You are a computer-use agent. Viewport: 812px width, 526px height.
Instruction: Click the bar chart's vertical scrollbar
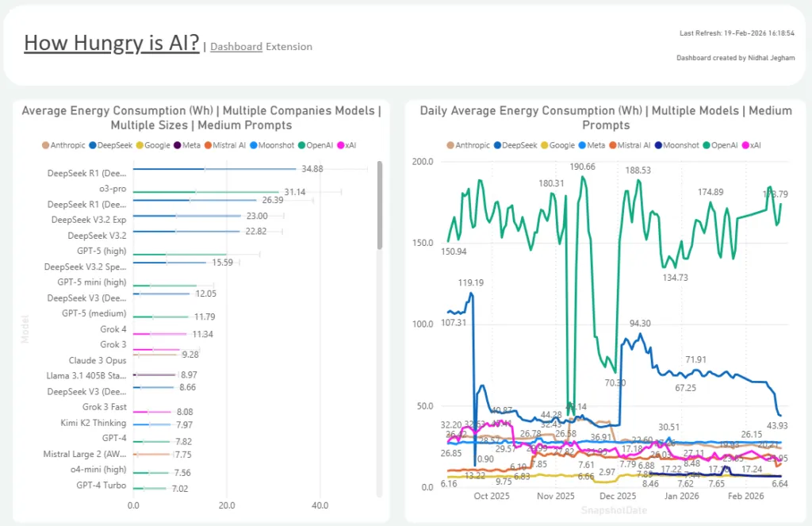pos(379,206)
